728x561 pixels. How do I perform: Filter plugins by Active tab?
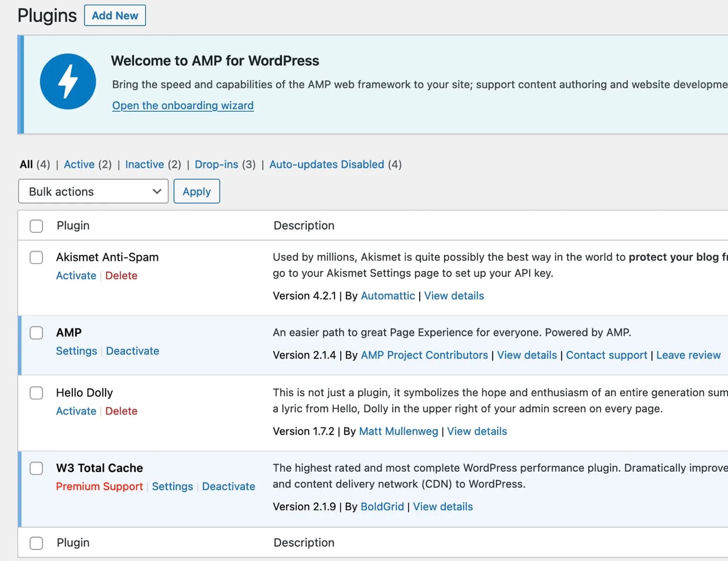(79, 164)
